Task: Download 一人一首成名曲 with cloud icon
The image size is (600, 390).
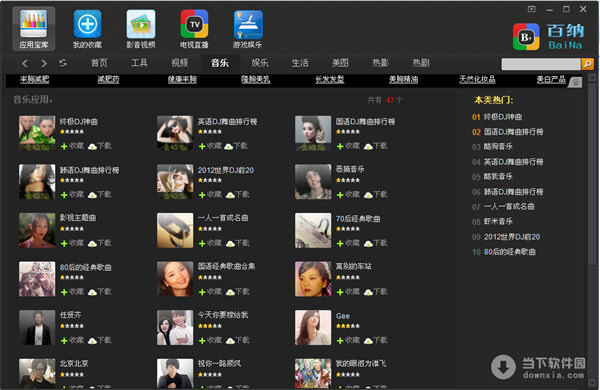Action: 230,244
